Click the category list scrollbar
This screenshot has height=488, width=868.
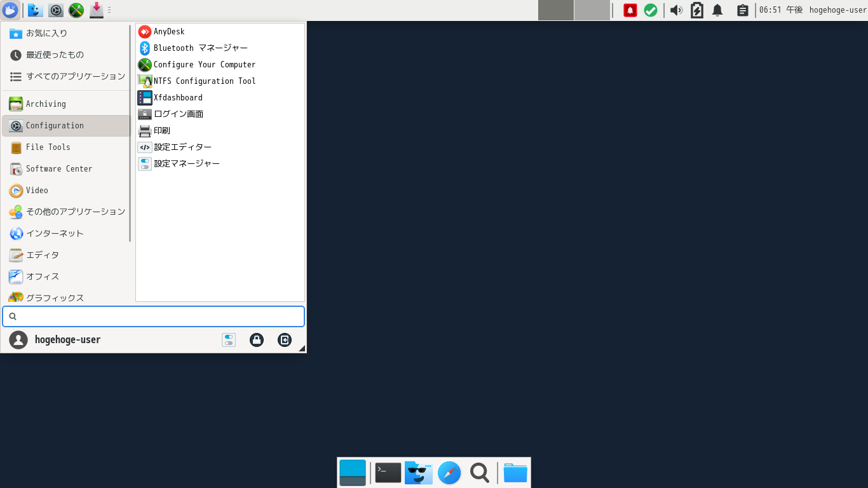130,133
